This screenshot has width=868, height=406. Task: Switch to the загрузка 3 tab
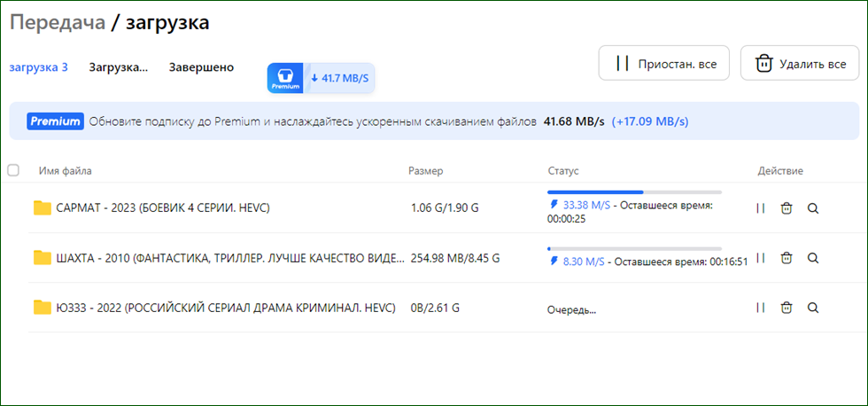(39, 67)
